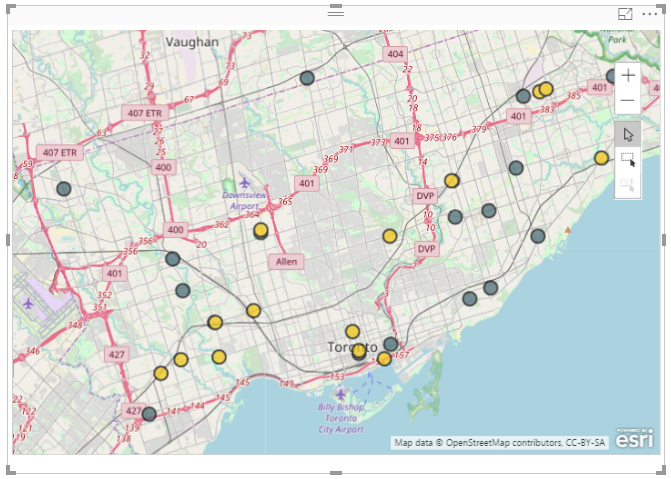Click the visual's top-left corner handle
Image resolution: width=671 pixels, height=479 pixels.
10,9
